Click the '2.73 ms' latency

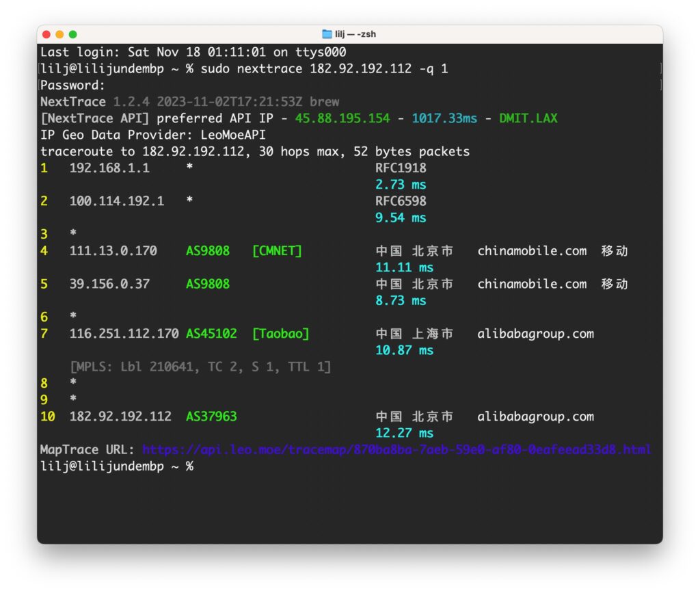pyautogui.click(x=401, y=184)
